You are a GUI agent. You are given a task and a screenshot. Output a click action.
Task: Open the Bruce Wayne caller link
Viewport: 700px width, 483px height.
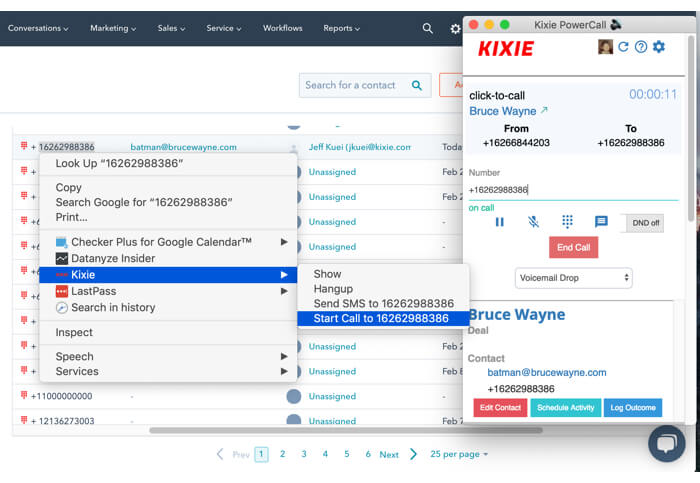click(x=502, y=111)
